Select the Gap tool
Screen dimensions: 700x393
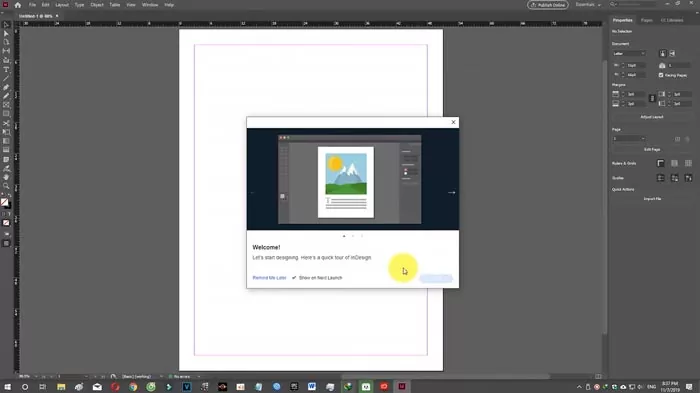tap(6, 51)
